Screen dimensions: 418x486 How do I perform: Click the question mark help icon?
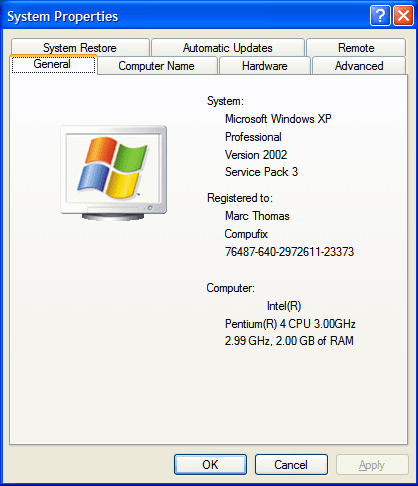pyautogui.click(x=380, y=15)
